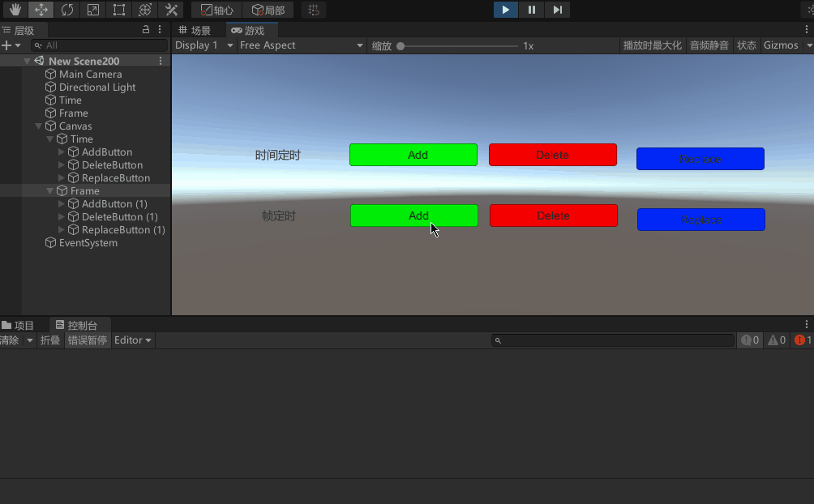This screenshot has height=504, width=814.
Task: Toggle 播放时最大化 maximize on play
Action: [652, 45]
